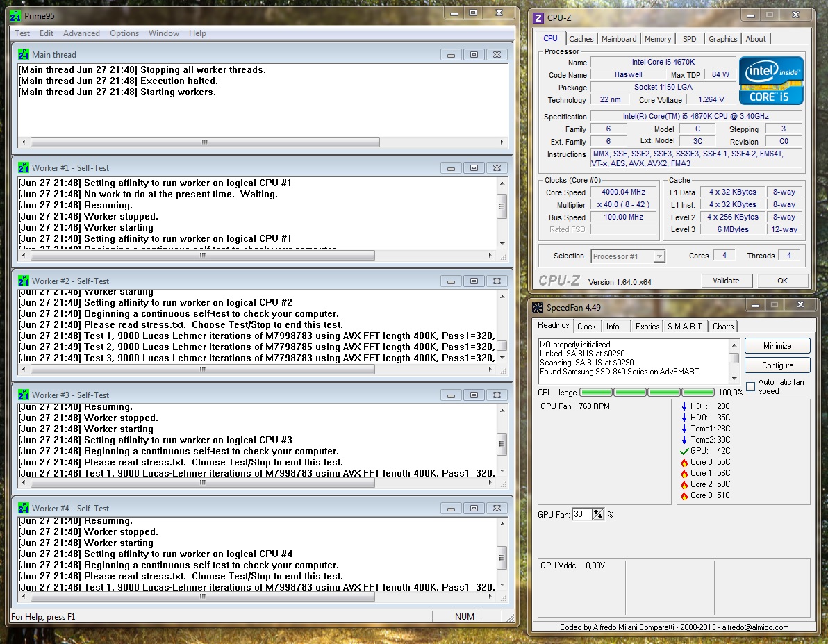Image resolution: width=828 pixels, height=644 pixels.
Task: Click the Intel Core i5 logo in CPU-Z
Action: (771, 81)
